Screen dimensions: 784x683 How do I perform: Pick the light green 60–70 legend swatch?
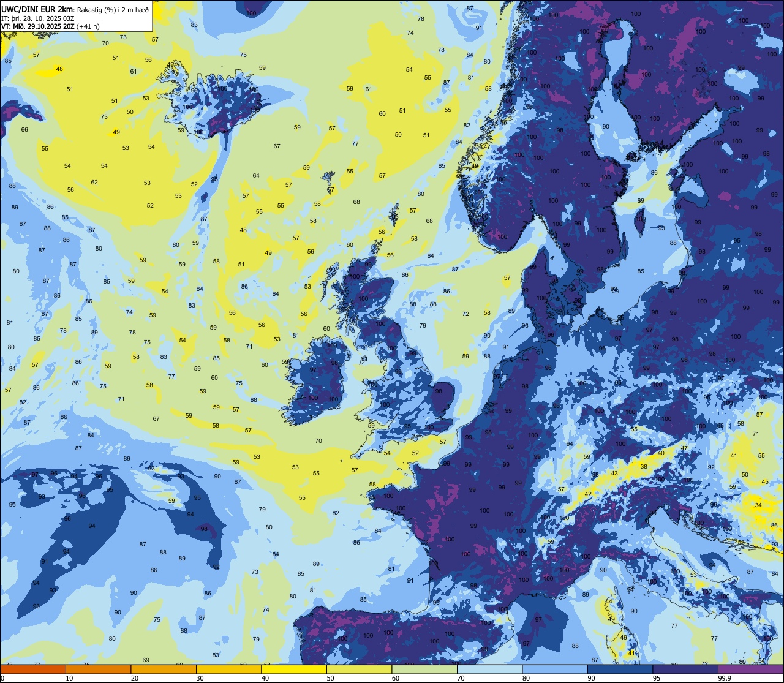click(424, 669)
